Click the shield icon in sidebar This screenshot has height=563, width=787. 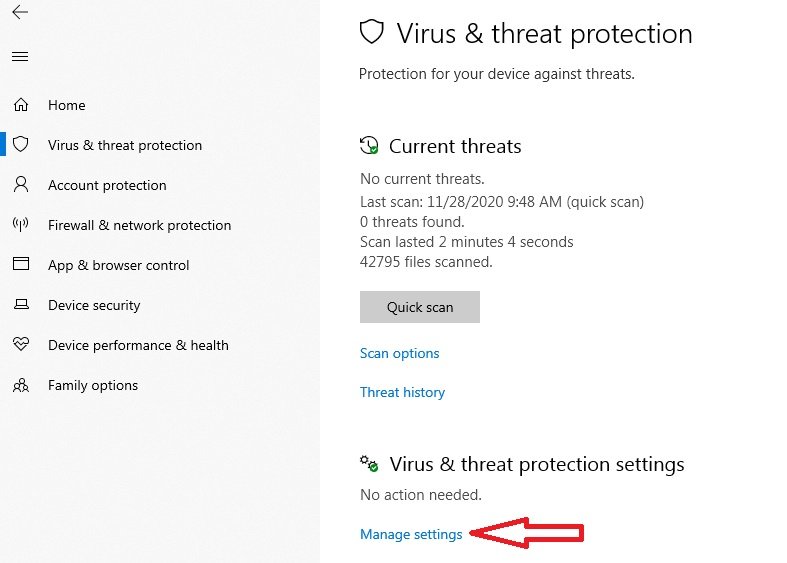[x=21, y=145]
